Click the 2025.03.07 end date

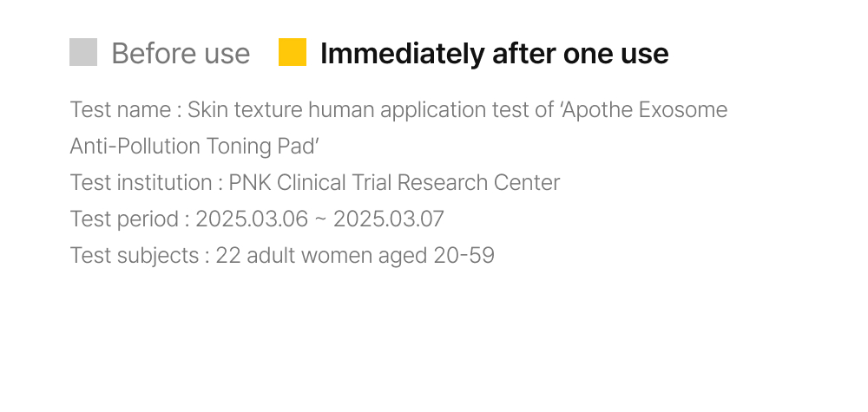388,219
